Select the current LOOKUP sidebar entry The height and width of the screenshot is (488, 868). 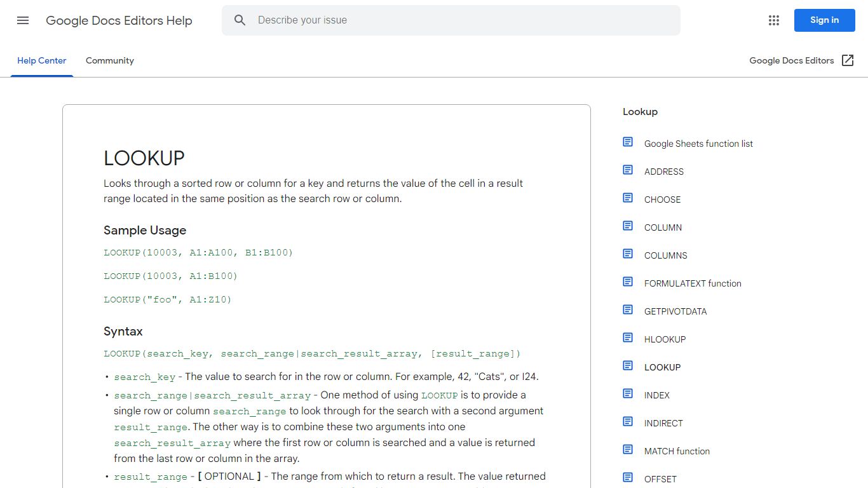point(662,367)
